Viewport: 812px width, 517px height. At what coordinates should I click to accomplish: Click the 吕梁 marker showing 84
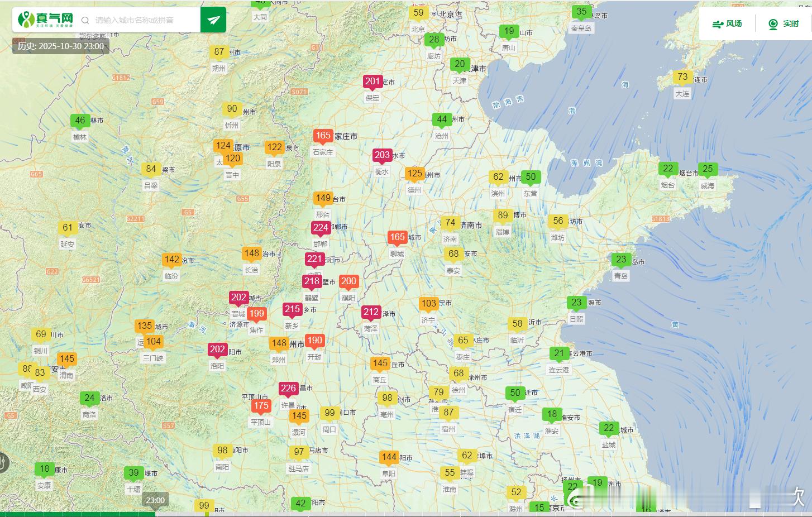151,170
